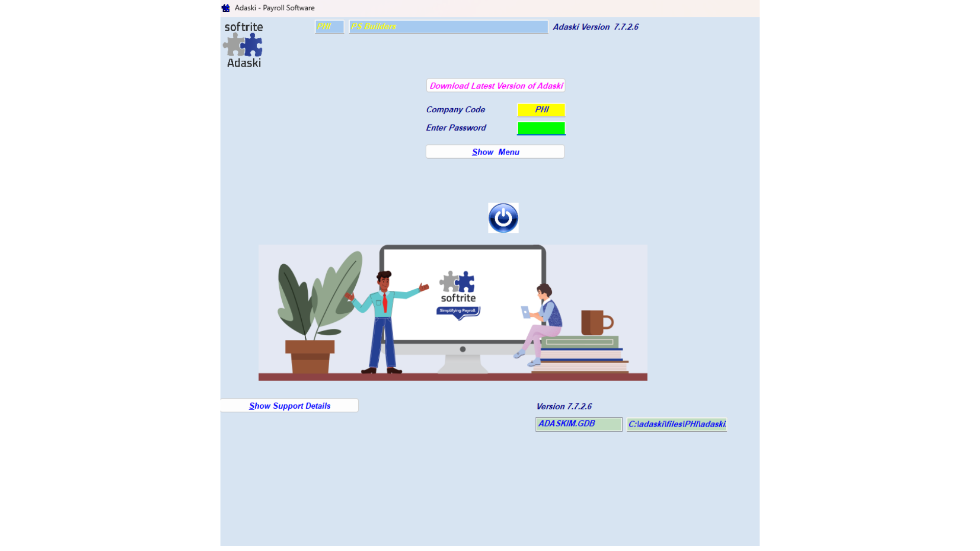The width and height of the screenshot is (980, 551).
Task: Click the Download Latest Version of Adaski link
Action: [x=496, y=85]
